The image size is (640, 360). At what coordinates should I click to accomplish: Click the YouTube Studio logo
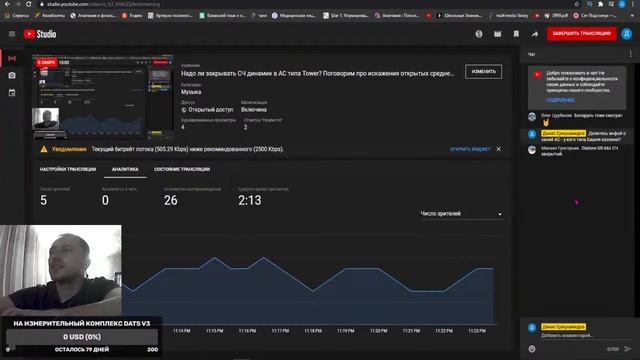40,34
